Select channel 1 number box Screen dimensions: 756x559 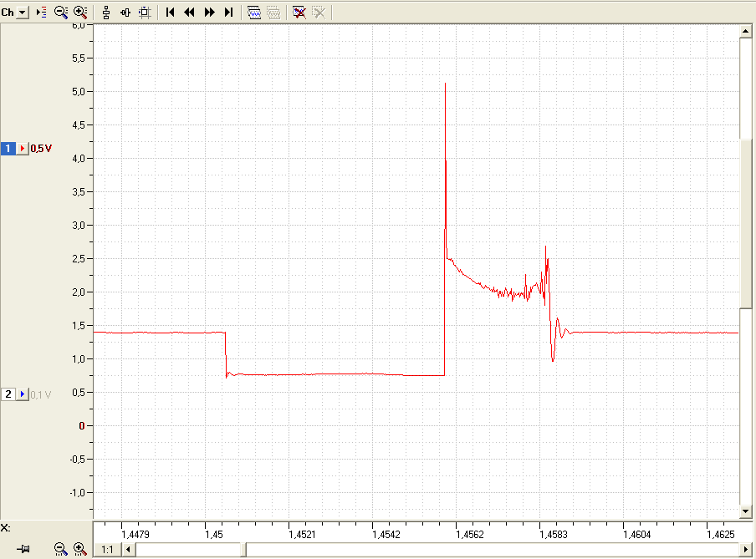click(x=8, y=149)
